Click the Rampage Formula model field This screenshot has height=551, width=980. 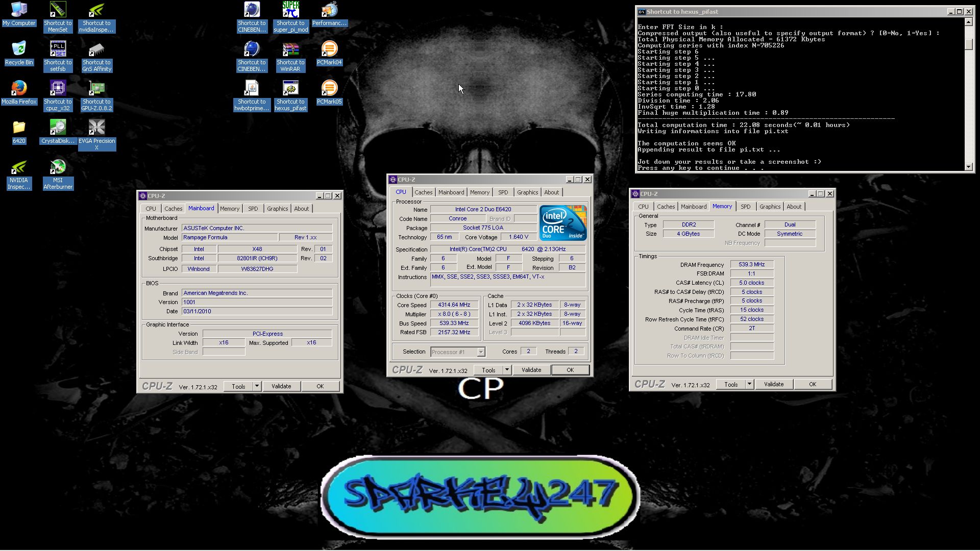[x=230, y=237]
